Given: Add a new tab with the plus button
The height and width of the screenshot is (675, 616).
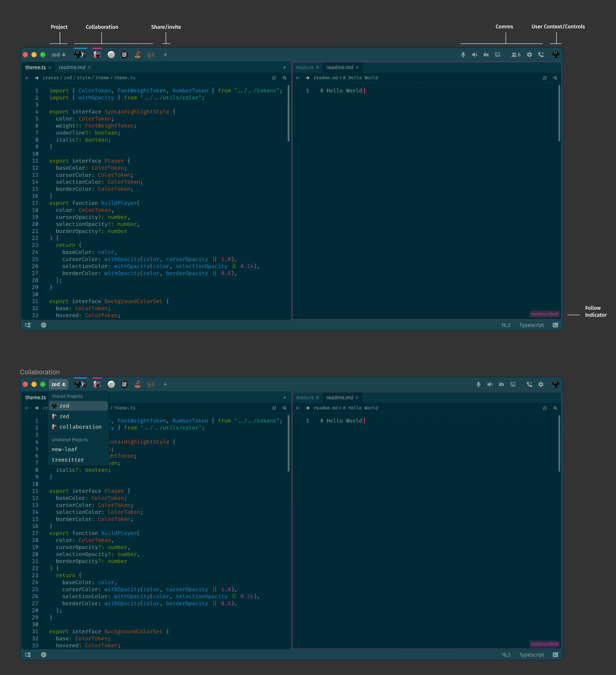Looking at the screenshot, I should pyautogui.click(x=285, y=67).
